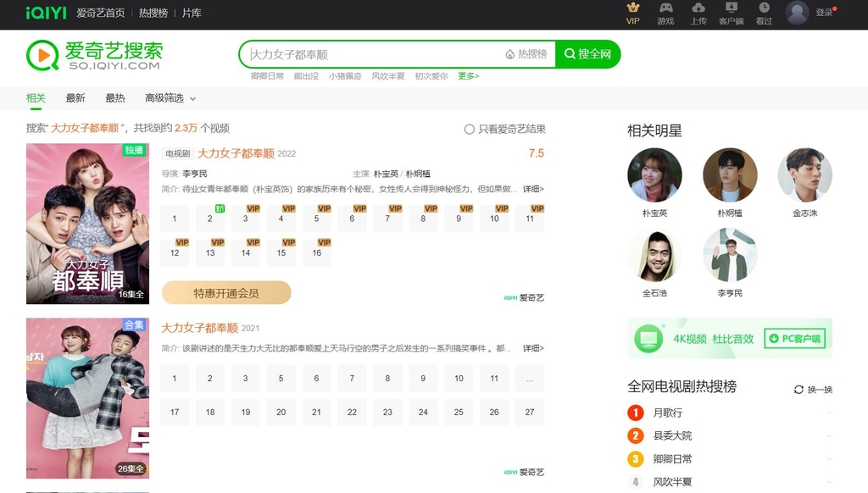Image resolution: width=868 pixels, height=493 pixels.
Task: Open the 客户端 download icon
Action: click(731, 8)
